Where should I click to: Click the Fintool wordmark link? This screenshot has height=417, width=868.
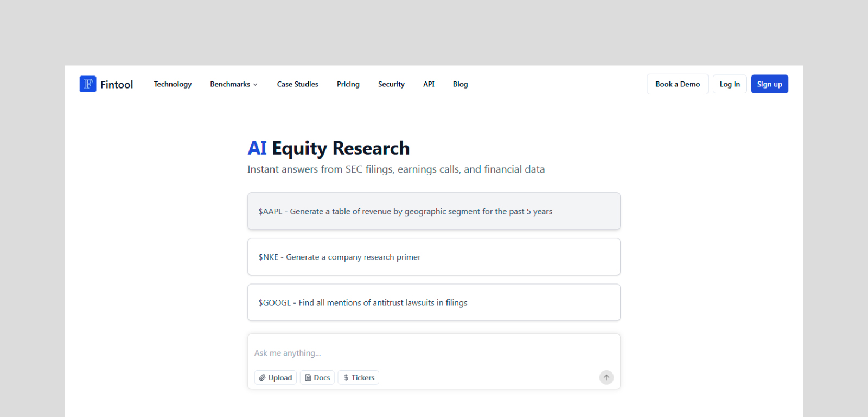[117, 84]
